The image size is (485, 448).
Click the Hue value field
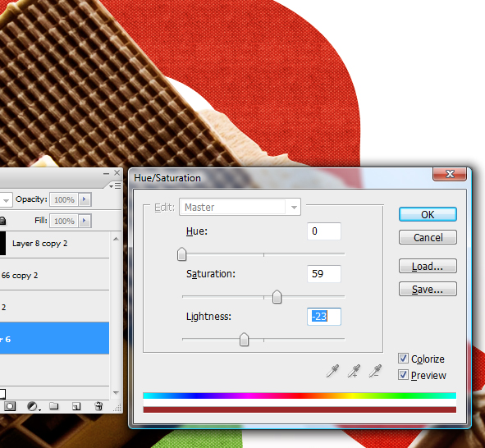[x=324, y=231]
